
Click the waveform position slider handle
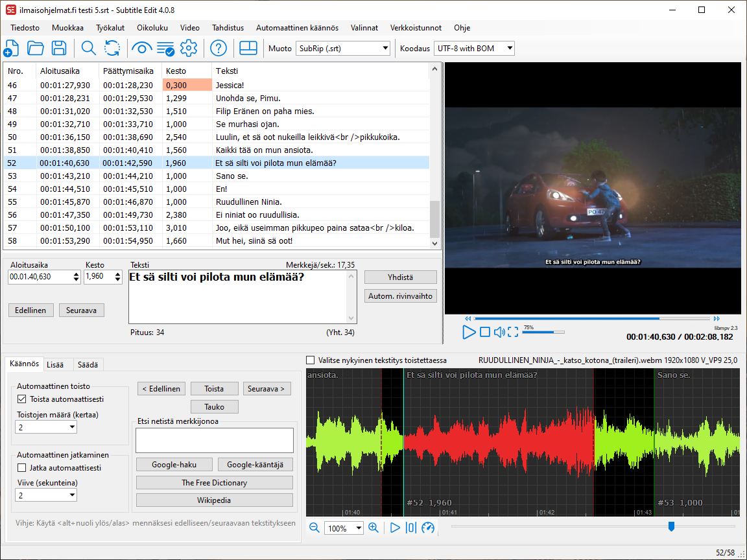point(671,527)
